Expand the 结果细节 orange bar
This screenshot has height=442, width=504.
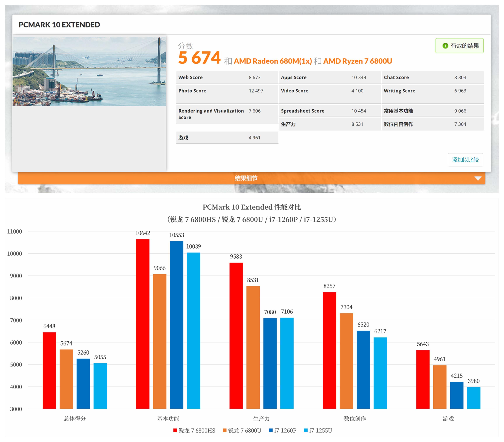click(247, 178)
